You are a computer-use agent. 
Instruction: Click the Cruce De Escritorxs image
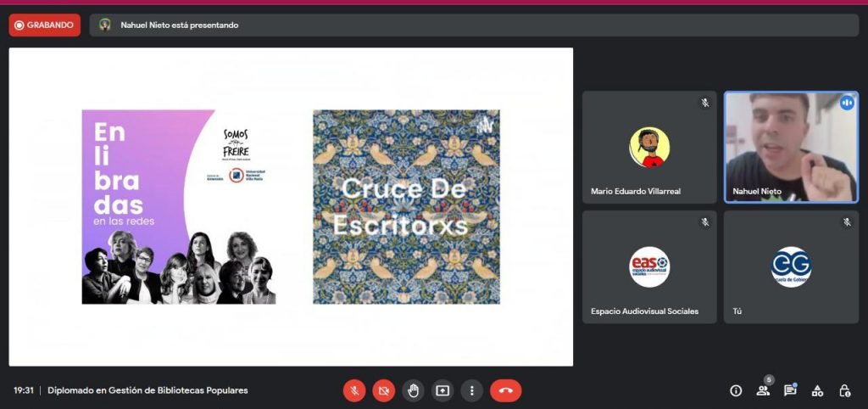[x=406, y=206]
